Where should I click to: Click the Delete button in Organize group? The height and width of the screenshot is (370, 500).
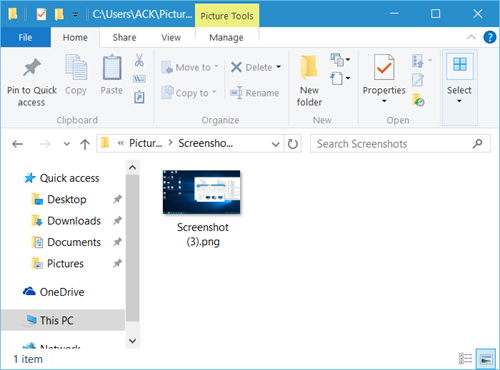pos(252,67)
